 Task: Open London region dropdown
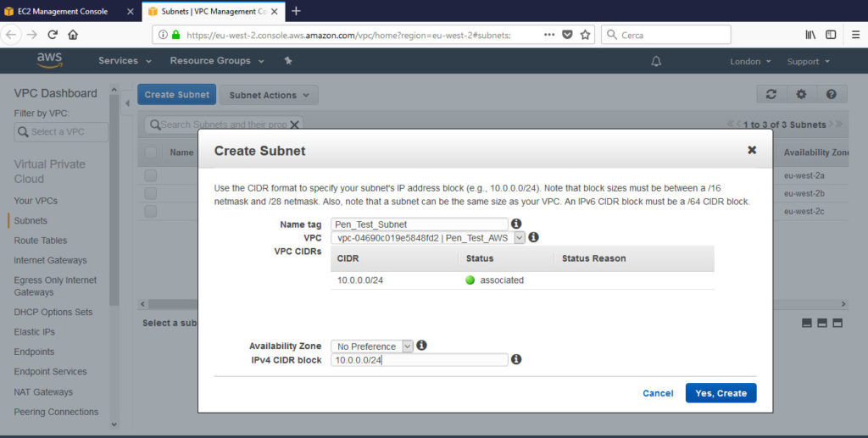coord(750,61)
